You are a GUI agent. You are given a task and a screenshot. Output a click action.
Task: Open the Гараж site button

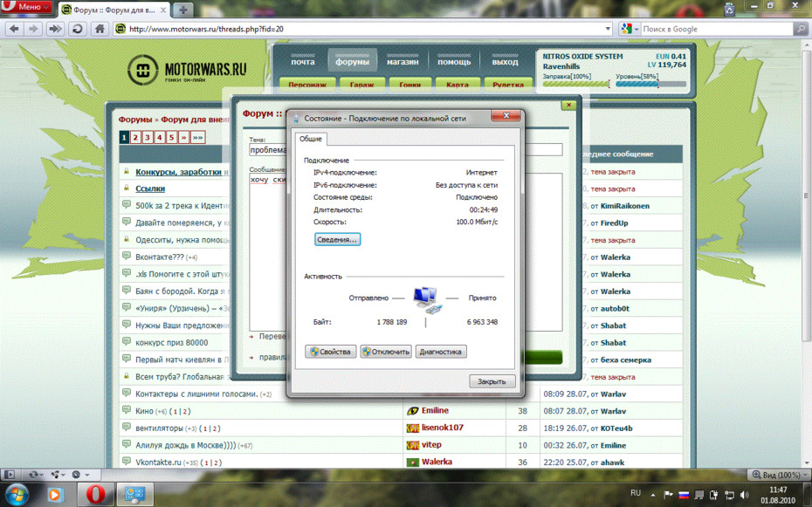(x=361, y=85)
